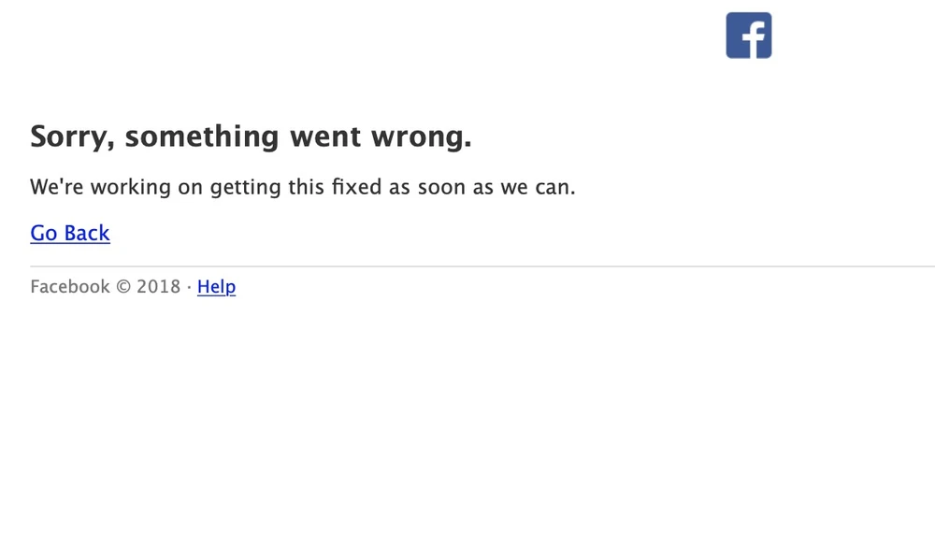Click the horizontal divider line above footer
The height and width of the screenshot is (560, 935).
467,266
